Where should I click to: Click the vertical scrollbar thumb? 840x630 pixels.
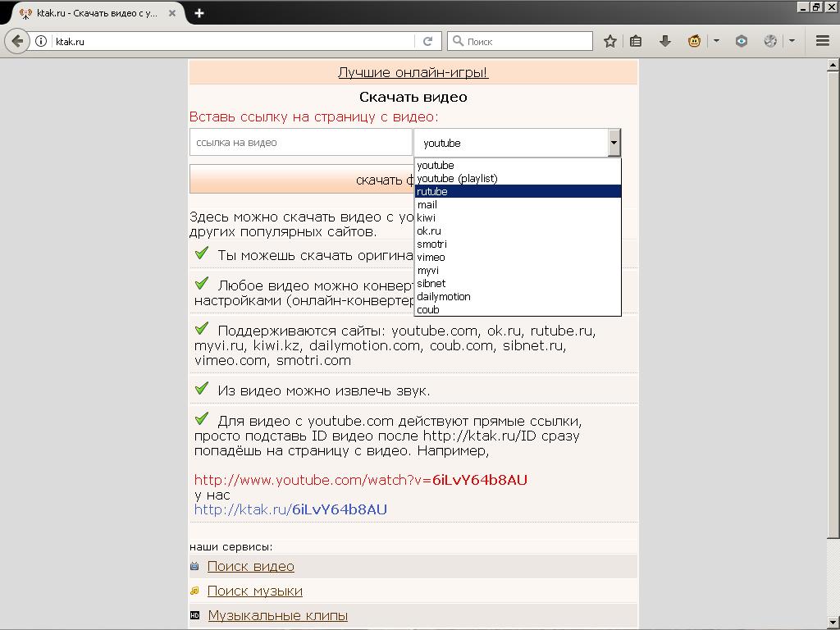point(833,304)
